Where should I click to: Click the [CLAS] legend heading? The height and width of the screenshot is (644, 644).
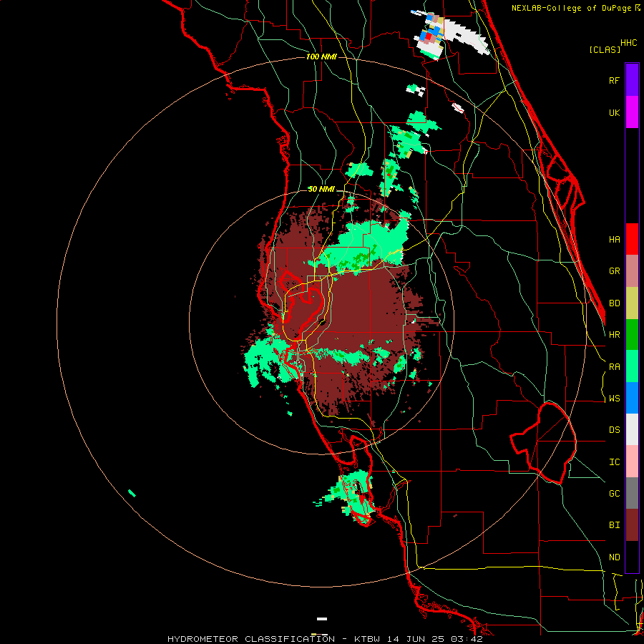pos(605,49)
